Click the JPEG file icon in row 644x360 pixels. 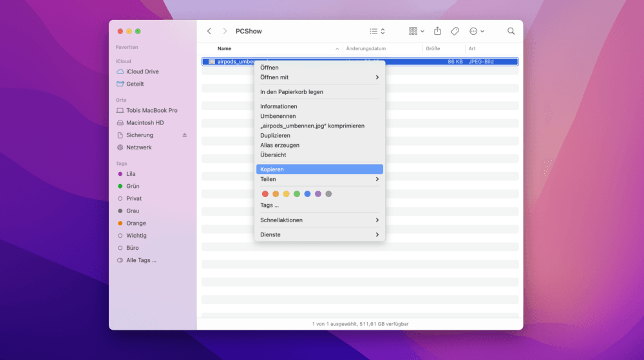(211, 62)
